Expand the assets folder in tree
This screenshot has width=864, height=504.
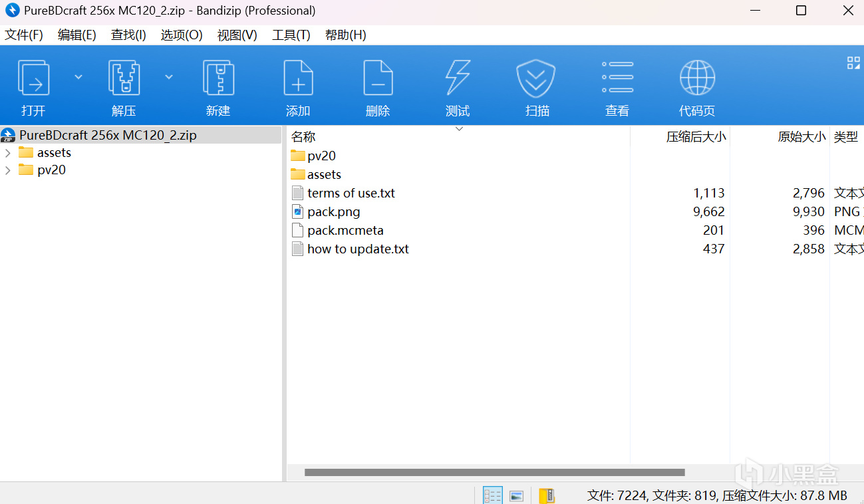(7, 153)
